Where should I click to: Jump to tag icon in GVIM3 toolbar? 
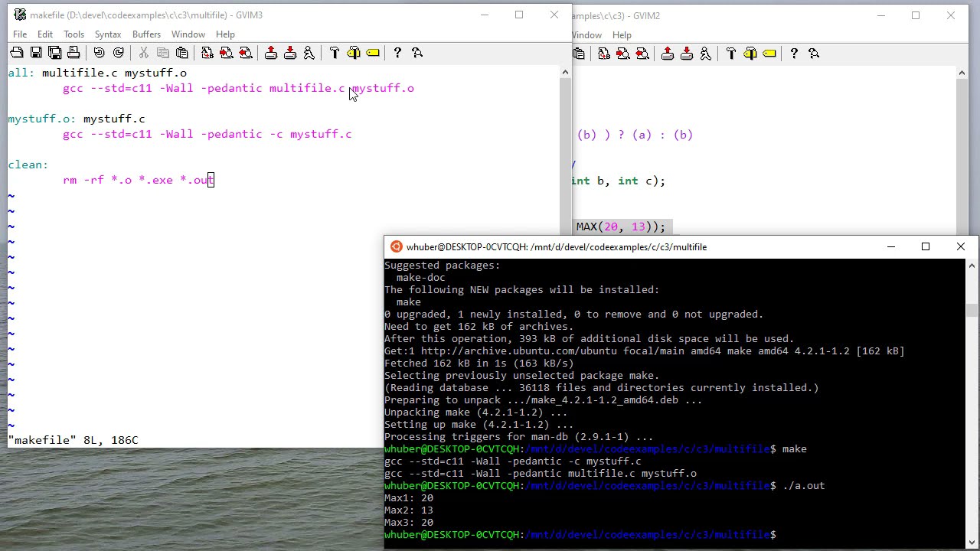(x=373, y=53)
